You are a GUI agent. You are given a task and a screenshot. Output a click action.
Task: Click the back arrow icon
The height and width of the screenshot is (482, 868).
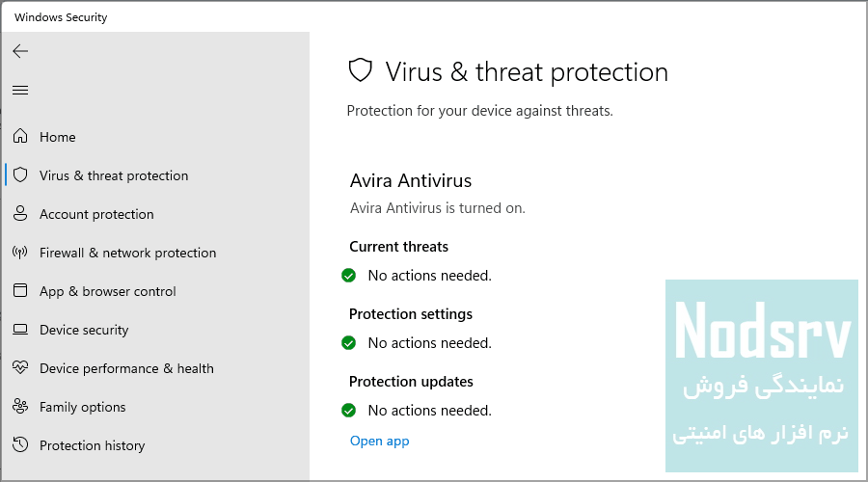tap(20, 51)
